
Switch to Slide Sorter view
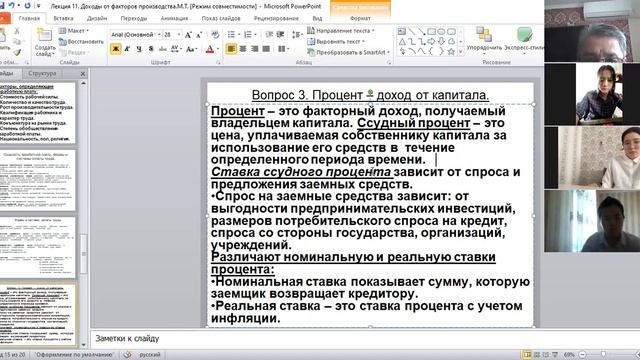537,355
